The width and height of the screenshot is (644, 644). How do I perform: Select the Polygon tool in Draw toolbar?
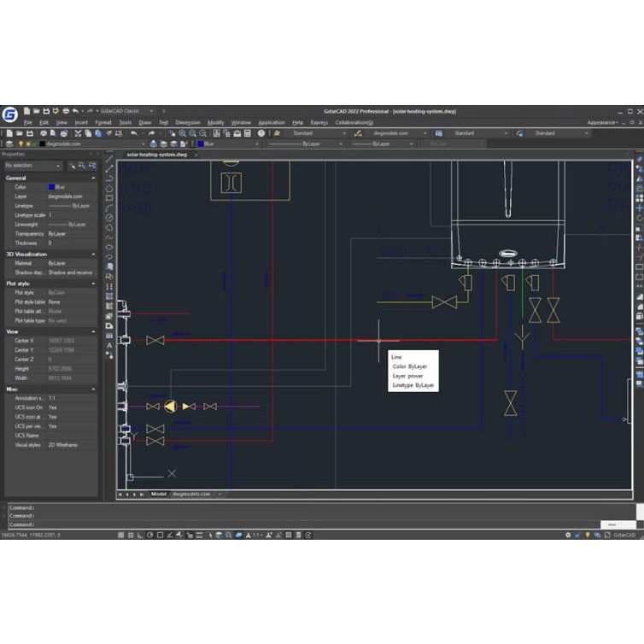[x=109, y=188]
